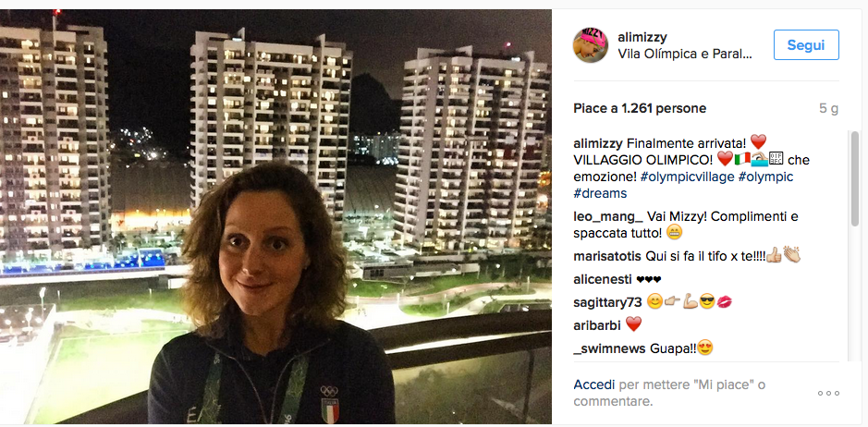Click alimizzy username in the caption

598,144
